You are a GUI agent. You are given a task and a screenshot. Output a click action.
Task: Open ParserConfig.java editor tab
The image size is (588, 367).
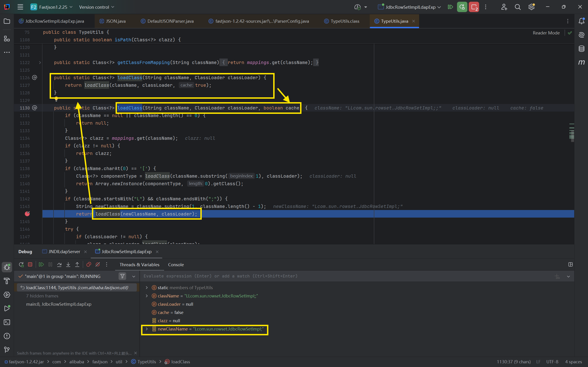coord(259,21)
